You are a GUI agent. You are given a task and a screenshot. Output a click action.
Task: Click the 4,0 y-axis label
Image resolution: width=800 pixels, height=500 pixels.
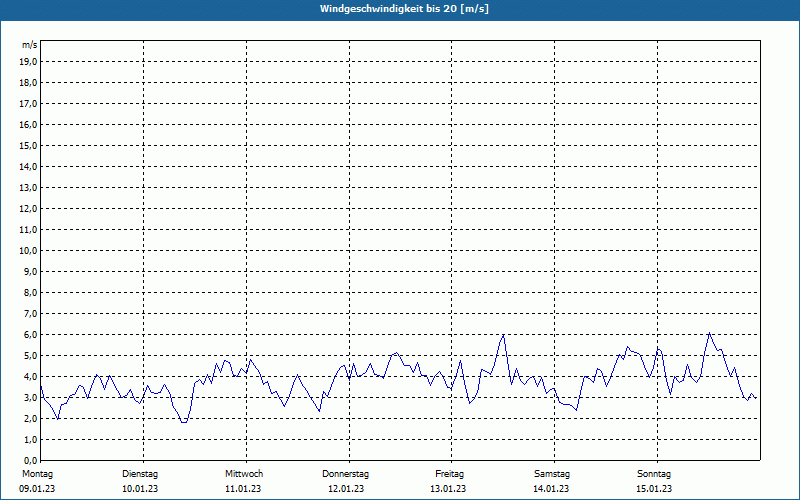coord(30,377)
